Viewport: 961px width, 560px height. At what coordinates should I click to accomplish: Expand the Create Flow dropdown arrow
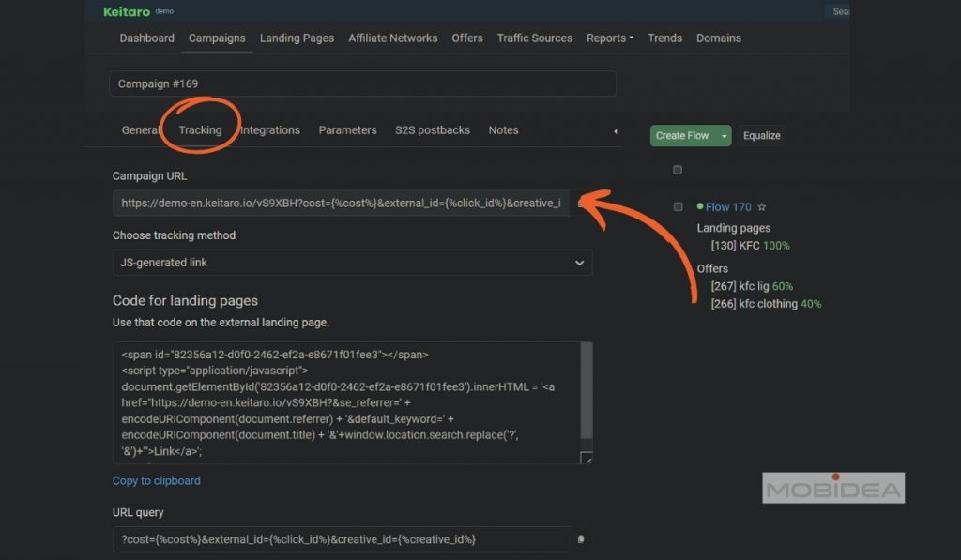click(x=725, y=136)
